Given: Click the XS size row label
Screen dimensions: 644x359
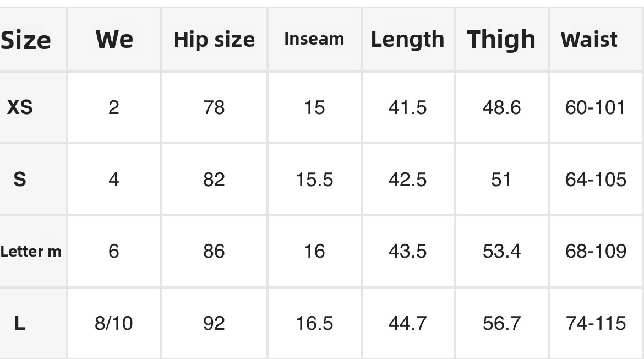Looking at the screenshot, I should [x=20, y=107].
